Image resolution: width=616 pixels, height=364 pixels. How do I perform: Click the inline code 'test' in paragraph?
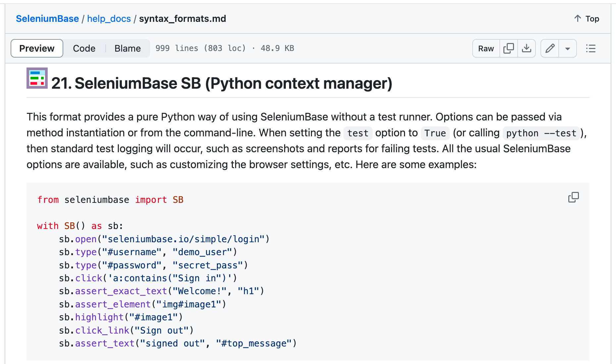[358, 133]
